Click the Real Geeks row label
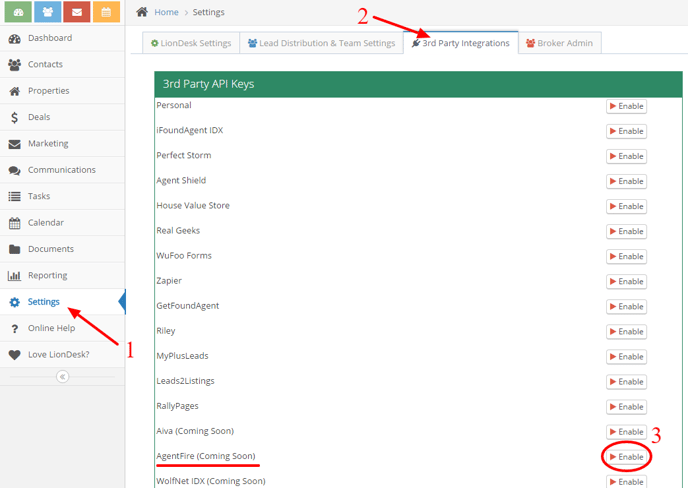The height and width of the screenshot is (488, 688). point(178,231)
